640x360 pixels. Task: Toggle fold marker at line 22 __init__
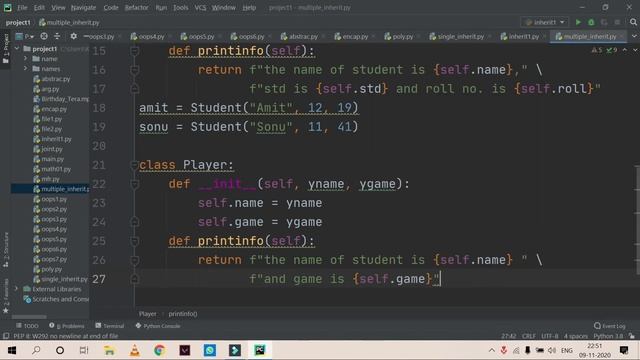(134, 184)
